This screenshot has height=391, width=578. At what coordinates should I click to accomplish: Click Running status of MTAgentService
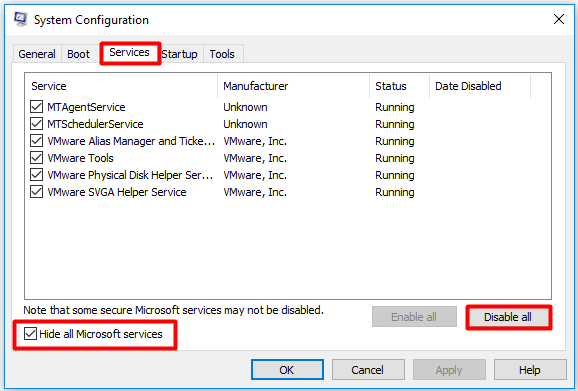tap(395, 107)
